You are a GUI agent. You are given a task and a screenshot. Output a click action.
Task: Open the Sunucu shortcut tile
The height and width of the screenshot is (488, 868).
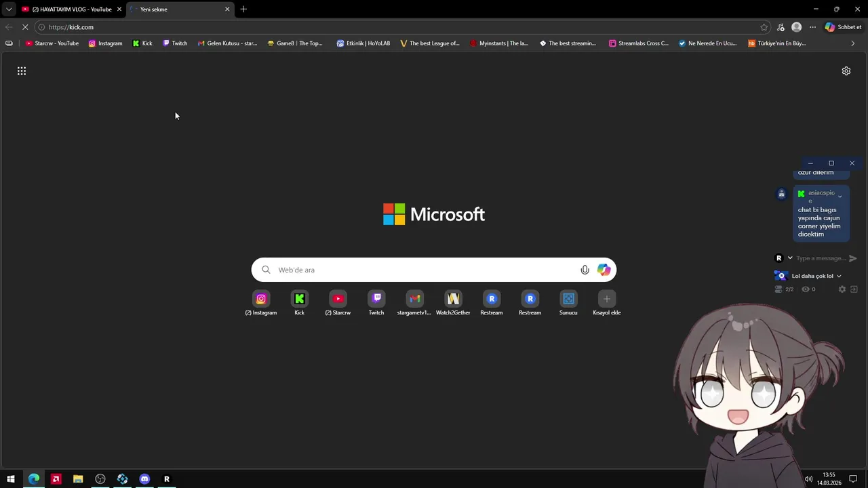(x=568, y=303)
